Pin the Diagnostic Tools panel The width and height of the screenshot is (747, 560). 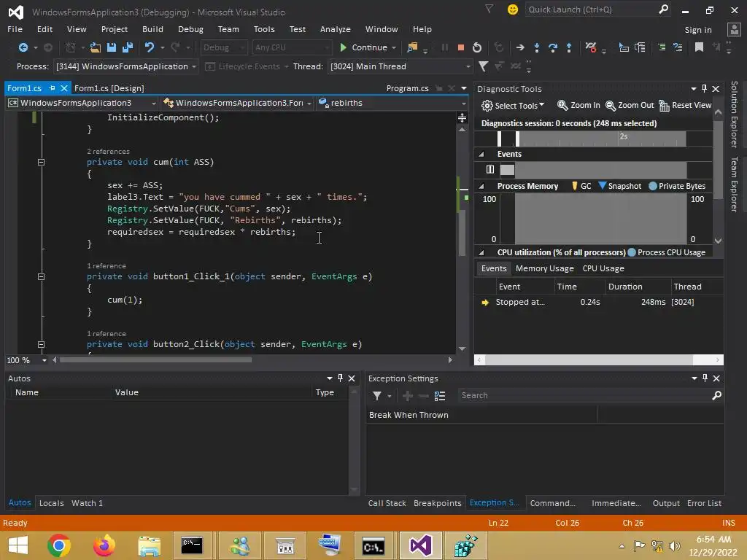click(x=705, y=88)
